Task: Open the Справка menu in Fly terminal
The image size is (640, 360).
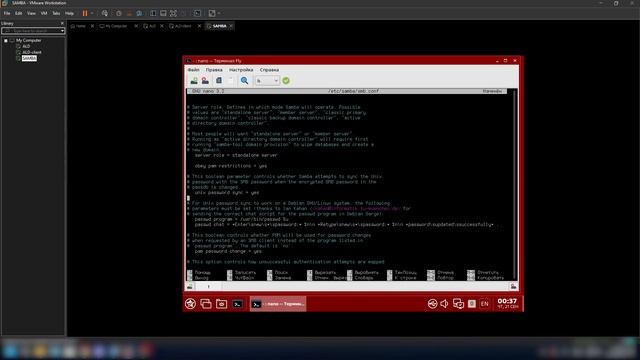Action: tap(269, 70)
